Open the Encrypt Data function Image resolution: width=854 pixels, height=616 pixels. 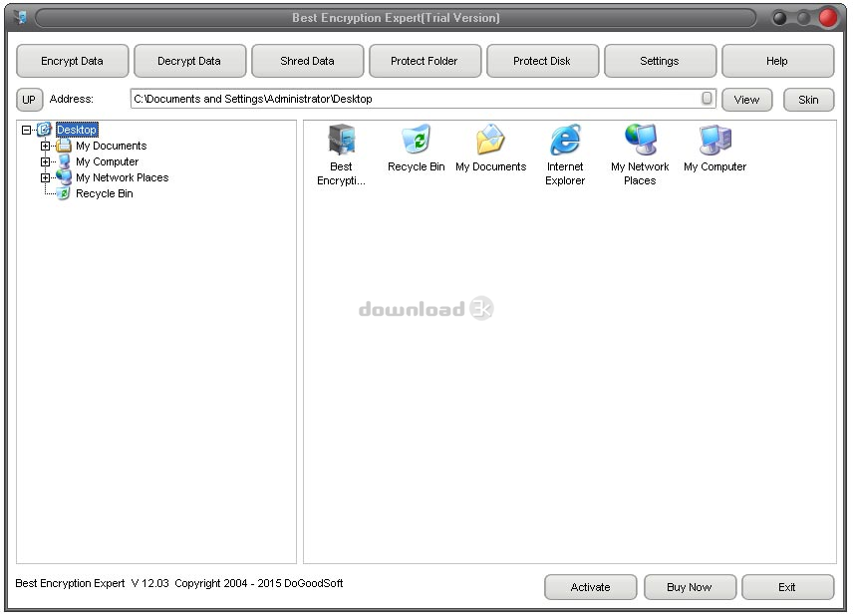(x=72, y=61)
